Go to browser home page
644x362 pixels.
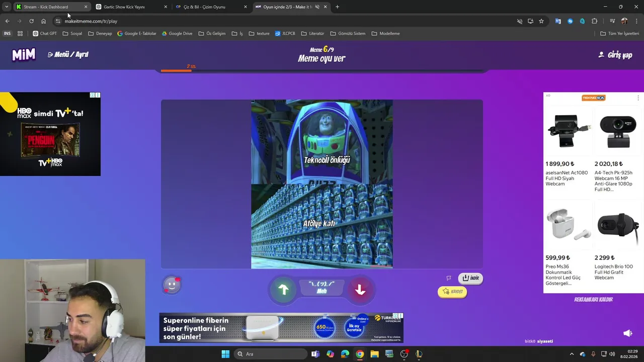(x=43, y=21)
